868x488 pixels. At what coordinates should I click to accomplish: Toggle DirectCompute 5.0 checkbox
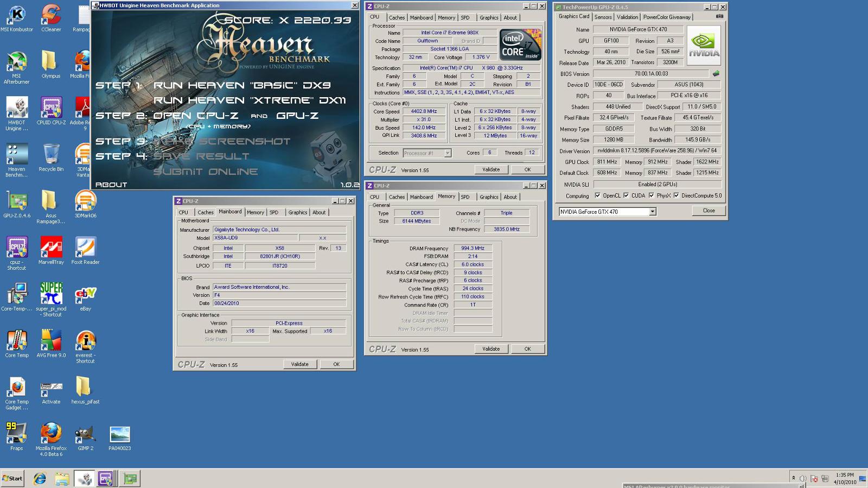676,195
